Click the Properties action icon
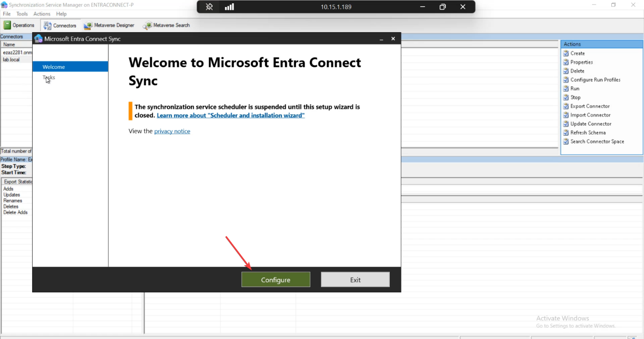The image size is (644, 339). click(x=566, y=62)
